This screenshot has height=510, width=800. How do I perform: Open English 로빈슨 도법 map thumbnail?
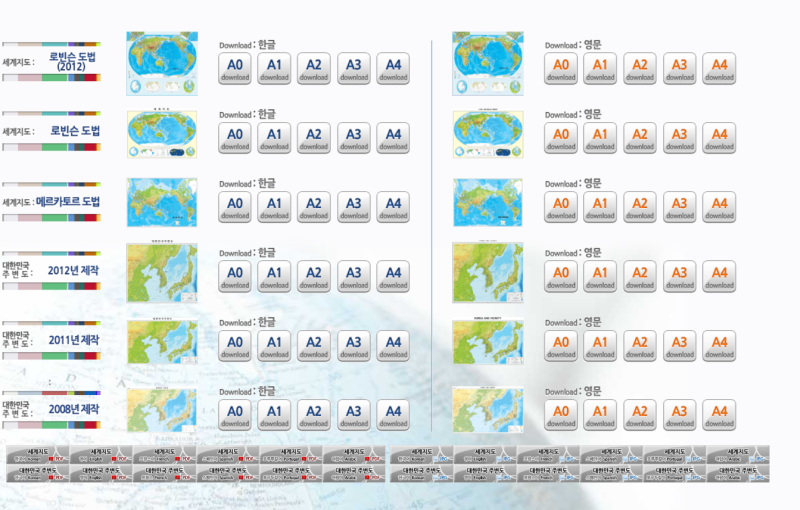(488, 133)
